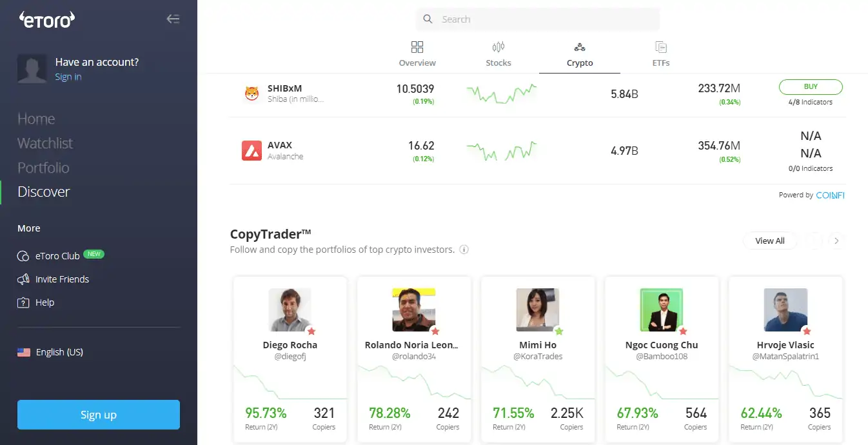
Task: Click the 4/8 Indicators label
Action: (x=811, y=102)
